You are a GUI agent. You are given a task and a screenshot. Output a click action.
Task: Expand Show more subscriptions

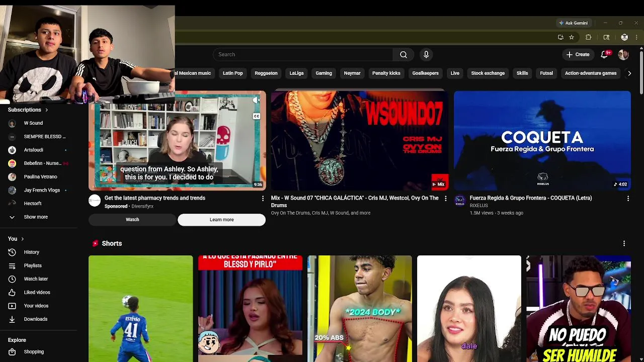pos(35,217)
